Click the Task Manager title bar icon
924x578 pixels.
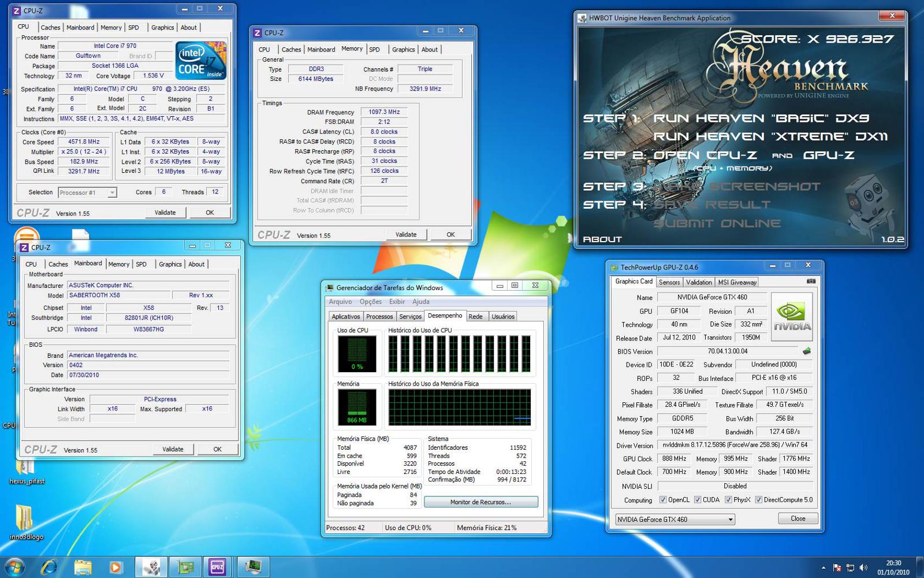pyautogui.click(x=330, y=287)
